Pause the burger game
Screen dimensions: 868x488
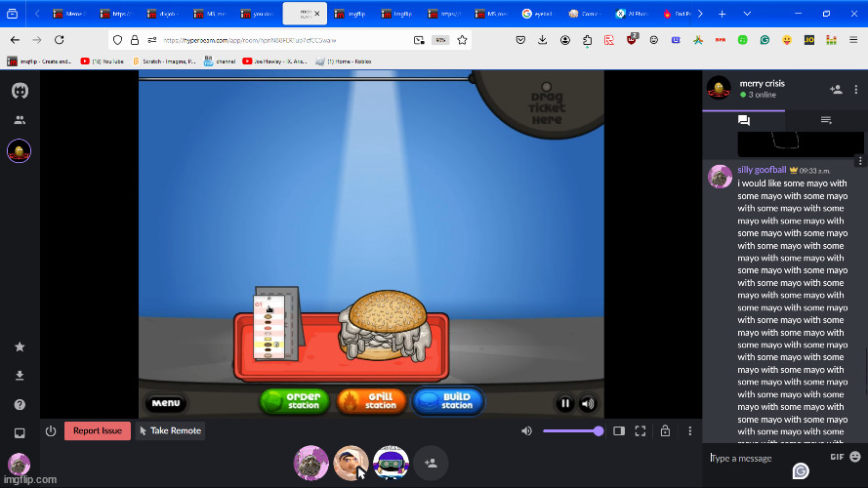[x=564, y=403]
